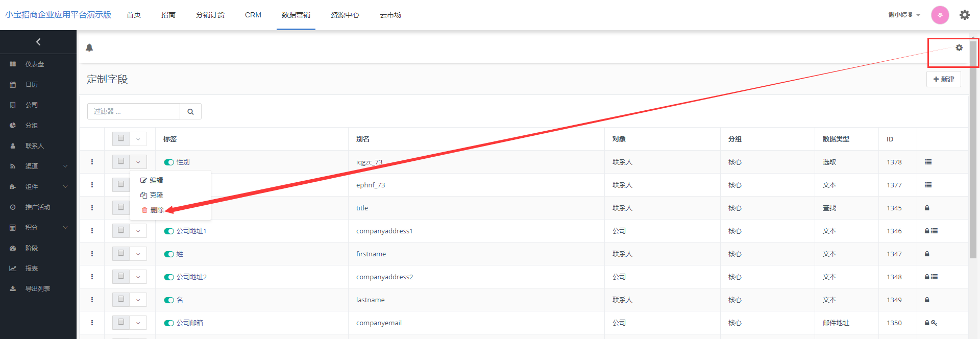Open the 仪表盘 dashboard sidebar icon
980x339 pixels.
coord(13,64)
